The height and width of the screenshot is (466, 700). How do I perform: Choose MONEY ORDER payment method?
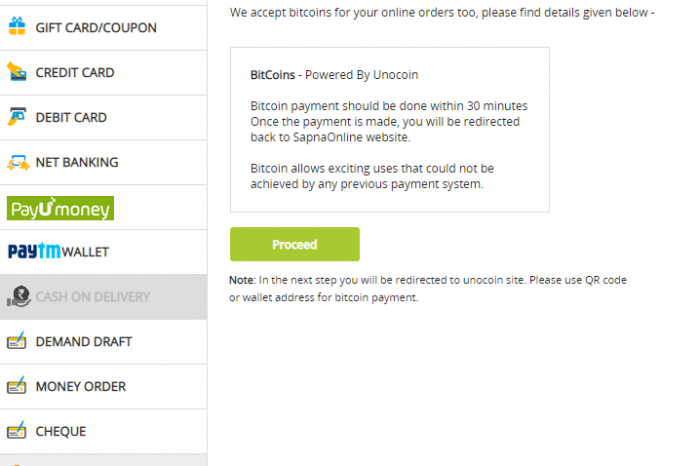pyautogui.click(x=103, y=387)
